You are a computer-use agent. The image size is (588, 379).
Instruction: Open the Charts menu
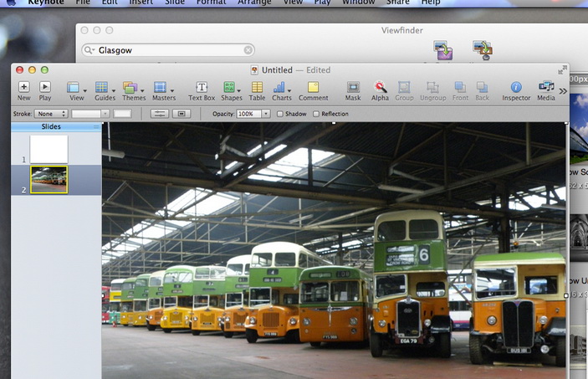(x=282, y=91)
